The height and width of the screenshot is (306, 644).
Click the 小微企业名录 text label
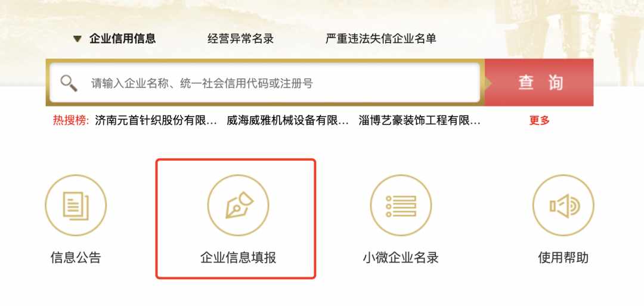click(x=401, y=258)
